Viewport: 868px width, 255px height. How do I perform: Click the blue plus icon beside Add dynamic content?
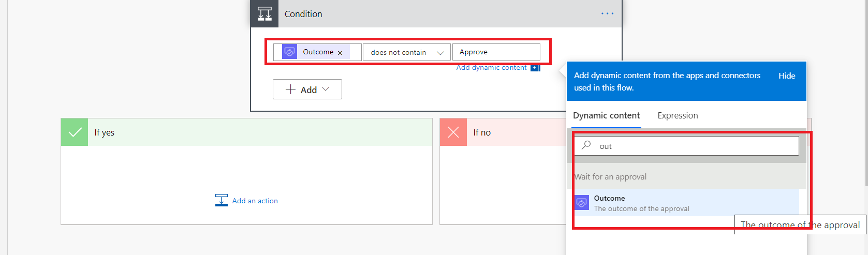click(535, 68)
